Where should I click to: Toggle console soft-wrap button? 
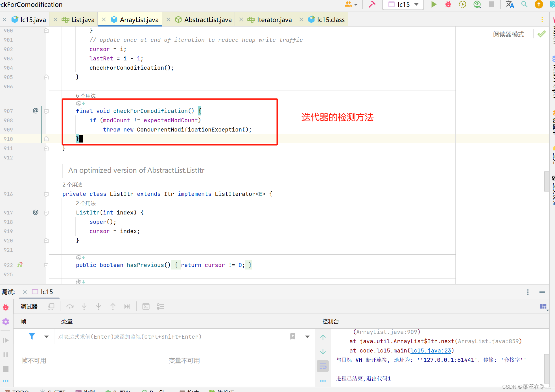pyautogui.click(x=323, y=366)
